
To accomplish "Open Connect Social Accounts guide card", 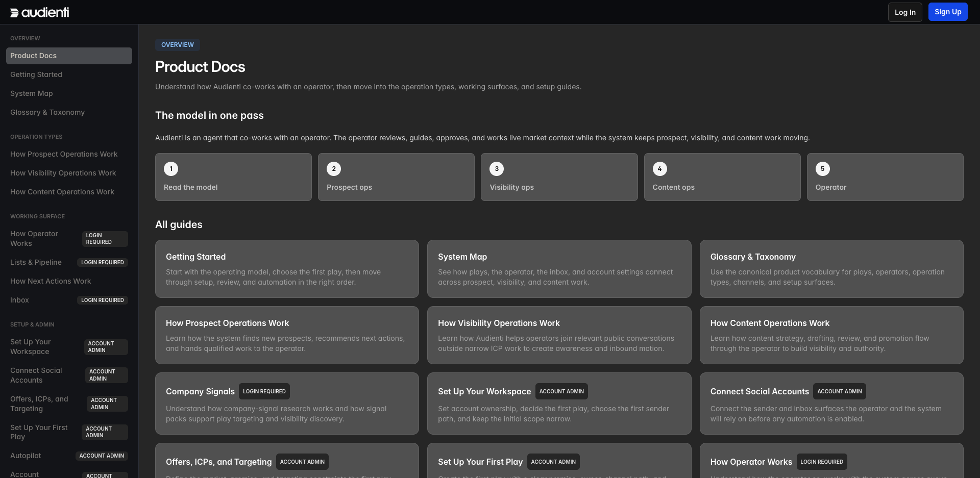I will coord(831,404).
